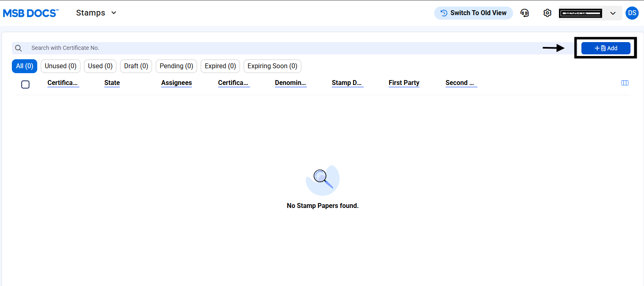Viewport: 644px width, 286px height.
Task: Open the settings gear icon
Action: tap(547, 13)
